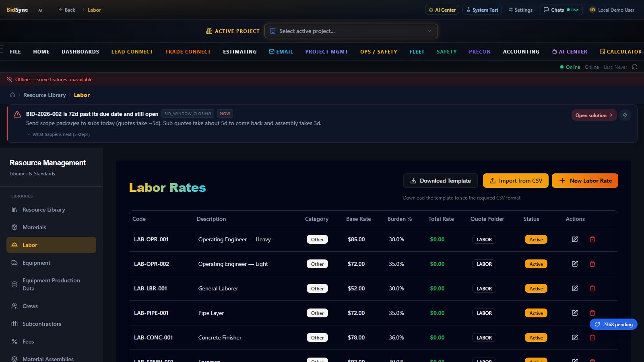Edit the LAB-CONC-001 rate

click(x=575, y=337)
